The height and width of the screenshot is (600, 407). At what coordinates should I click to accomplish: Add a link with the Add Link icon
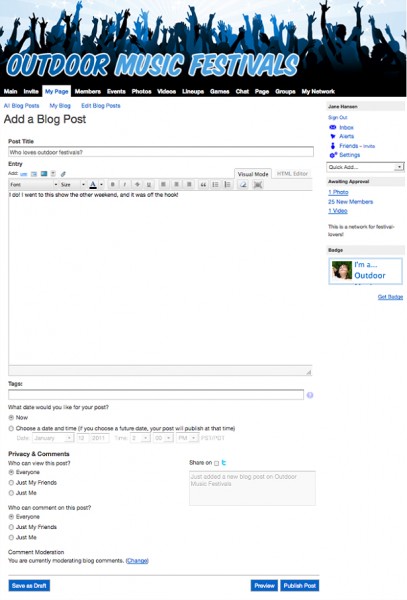tap(24, 174)
